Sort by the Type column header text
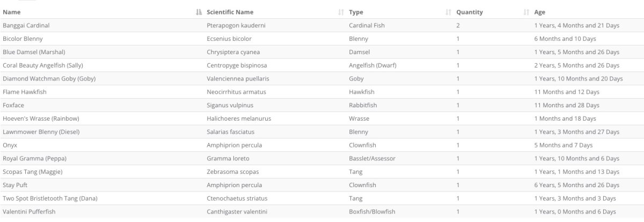 pos(356,12)
